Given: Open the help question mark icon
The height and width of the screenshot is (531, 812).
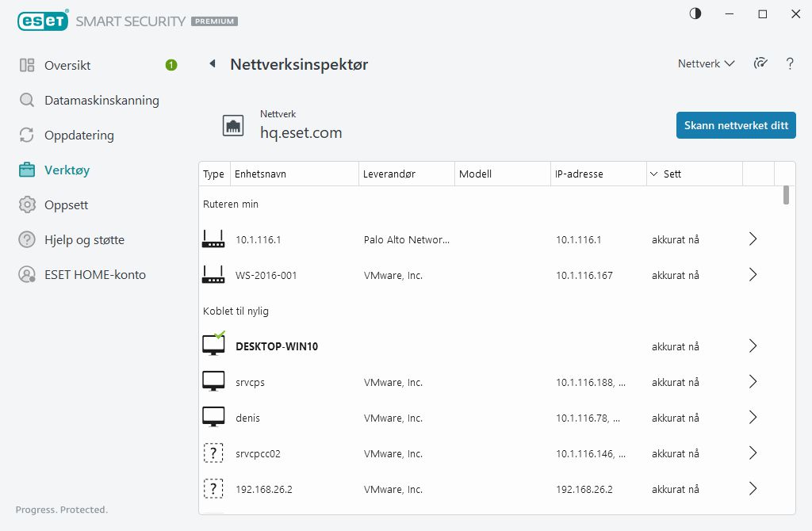Looking at the screenshot, I should point(790,64).
